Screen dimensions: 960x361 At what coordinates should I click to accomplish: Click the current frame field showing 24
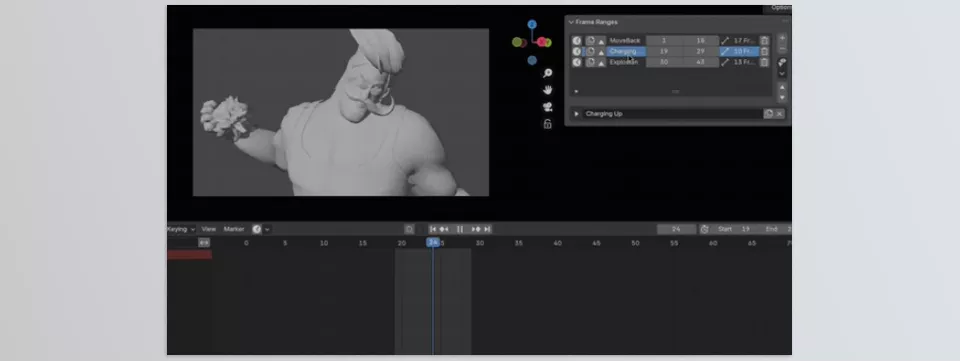point(677,229)
